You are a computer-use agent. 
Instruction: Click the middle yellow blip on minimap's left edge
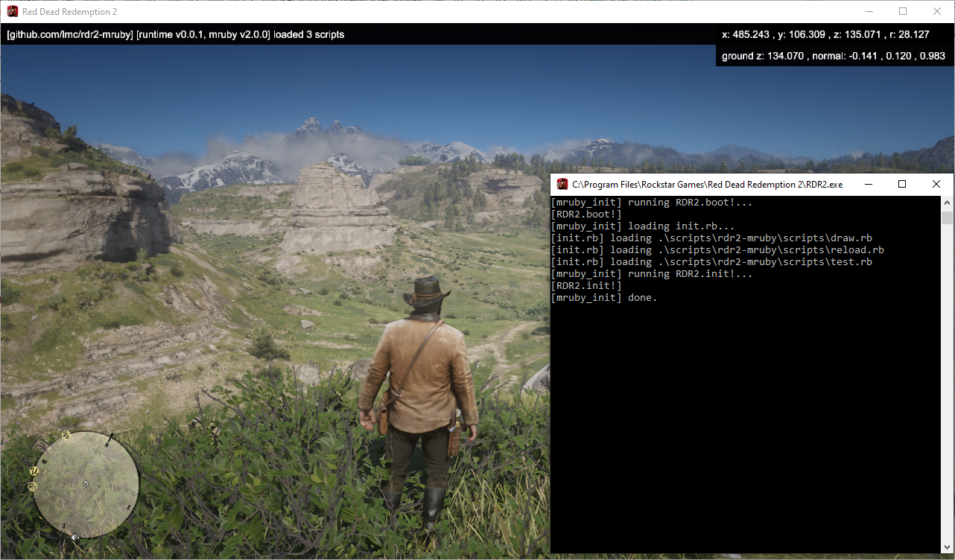34,471
